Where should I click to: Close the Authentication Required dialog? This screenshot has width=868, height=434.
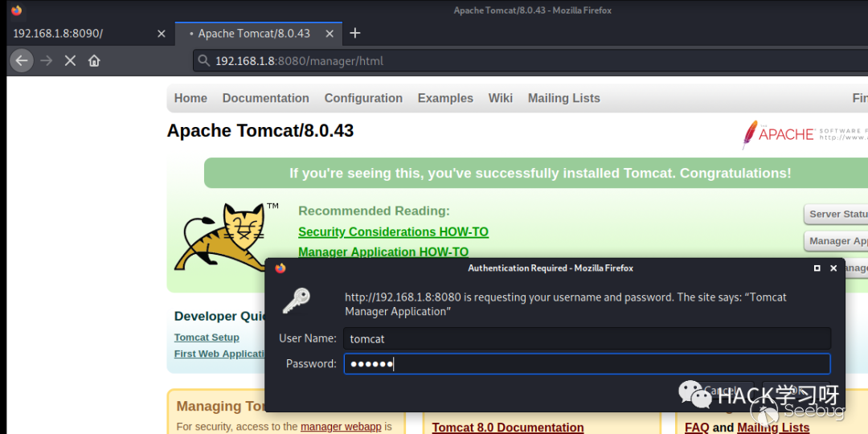pos(833,268)
